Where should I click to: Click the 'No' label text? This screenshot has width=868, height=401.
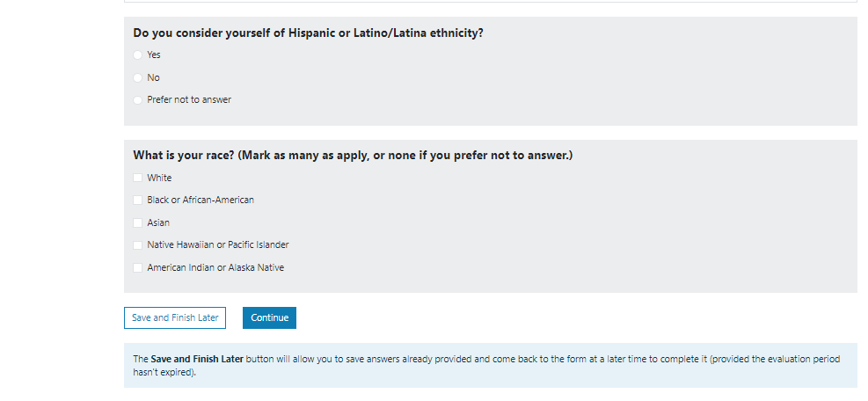click(154, 77)
